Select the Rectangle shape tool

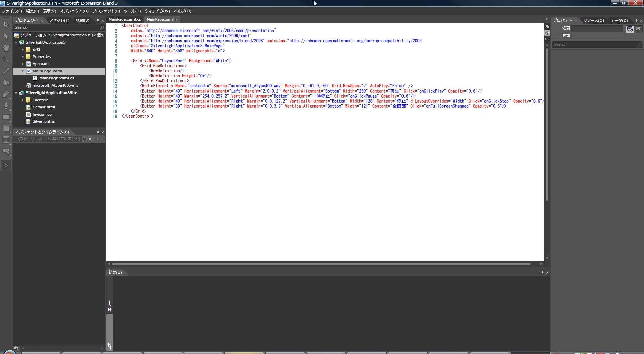click(x=6, y=117)
